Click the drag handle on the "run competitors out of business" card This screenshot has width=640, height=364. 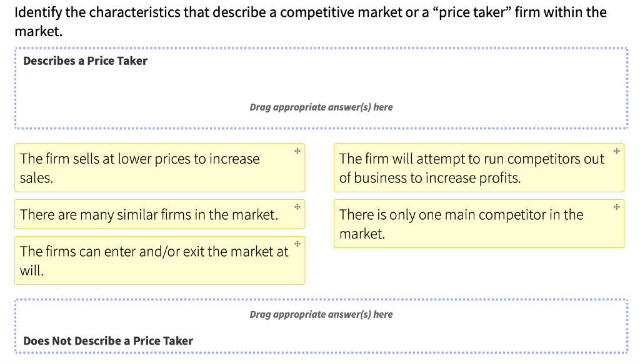point(616,151)
